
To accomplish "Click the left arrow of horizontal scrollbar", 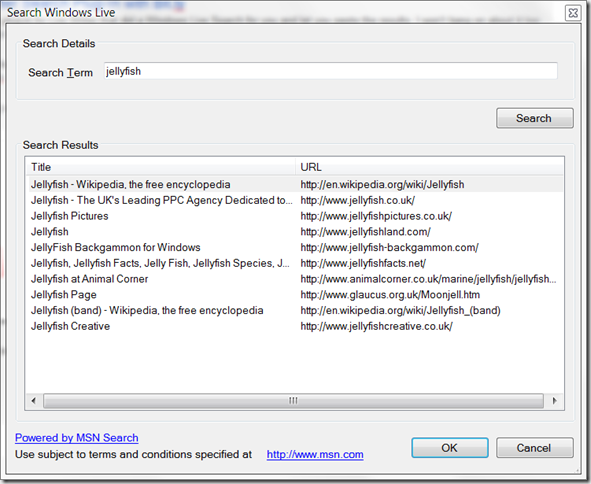I will [x=34, y=400].
